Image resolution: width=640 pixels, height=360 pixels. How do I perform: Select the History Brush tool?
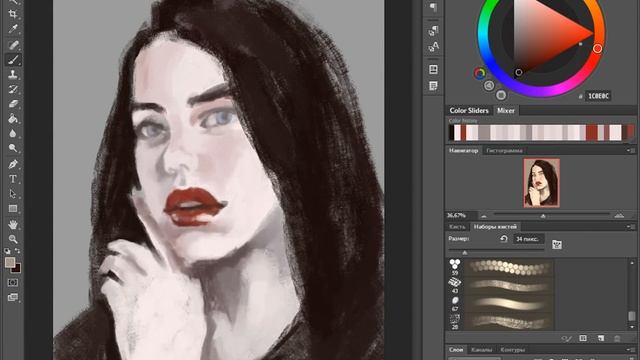tap(13, 89)
